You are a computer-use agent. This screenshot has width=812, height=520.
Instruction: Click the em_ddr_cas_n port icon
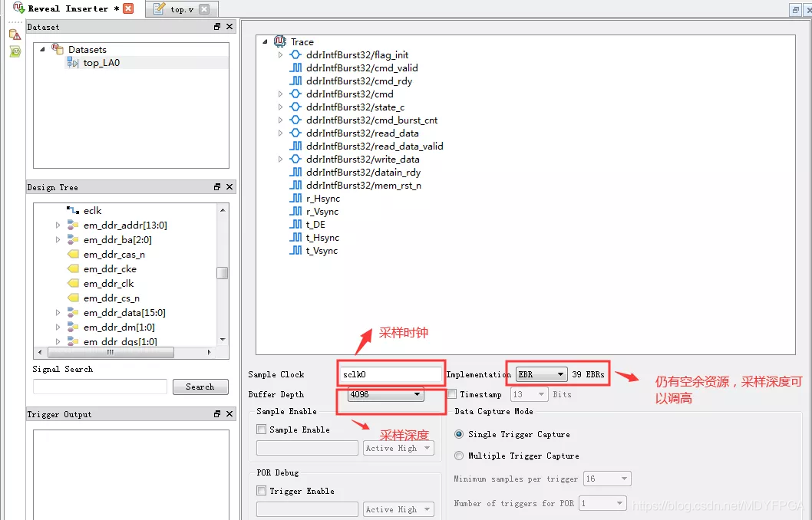pyautogui.click(x=73, y=254)
